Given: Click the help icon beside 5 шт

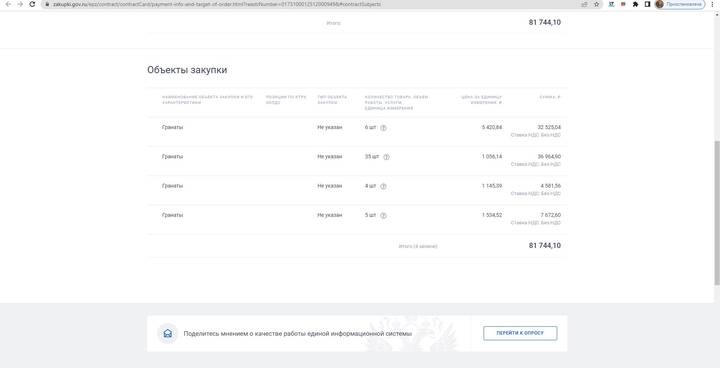Looking at the screenshot, I should coord(383,215).
